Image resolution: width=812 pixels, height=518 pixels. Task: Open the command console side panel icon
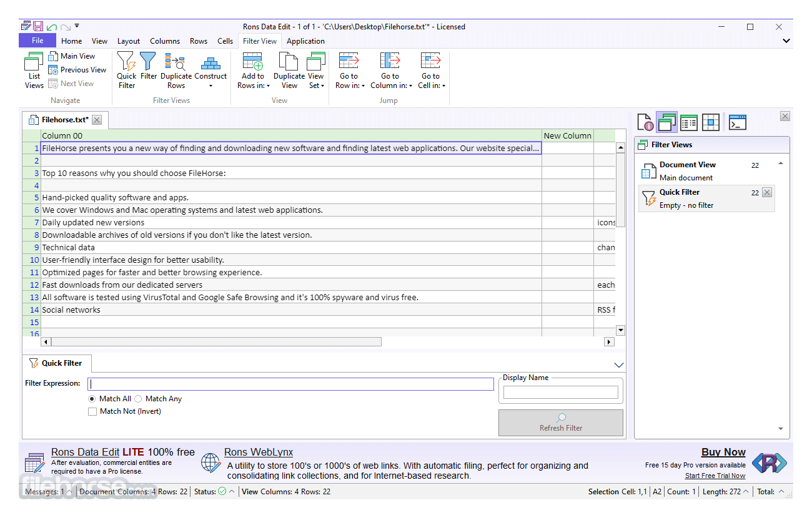(738, 122)
